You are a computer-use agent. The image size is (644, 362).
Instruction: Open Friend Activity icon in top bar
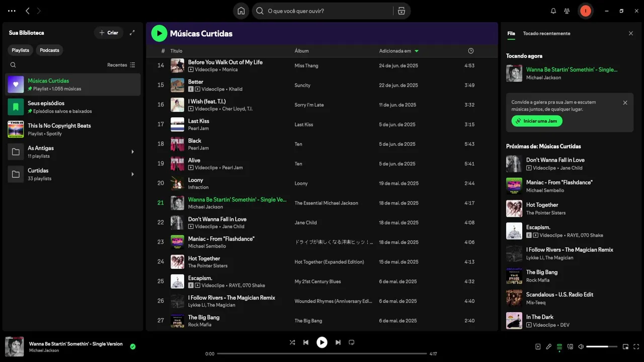tap(567, 11)
